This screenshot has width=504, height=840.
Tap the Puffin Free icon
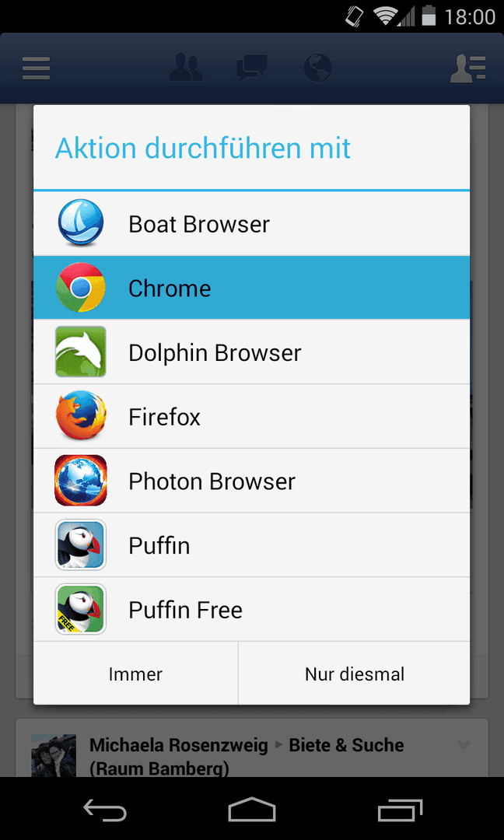80,609
